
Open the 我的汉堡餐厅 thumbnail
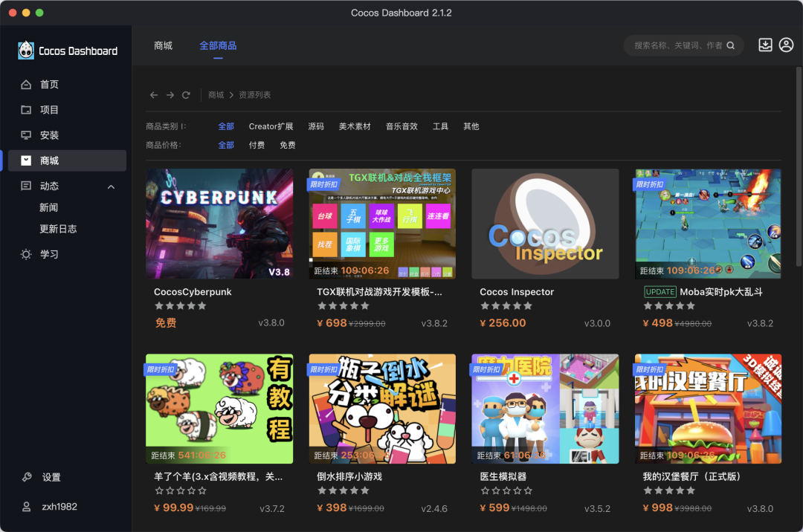click(708, 409)
